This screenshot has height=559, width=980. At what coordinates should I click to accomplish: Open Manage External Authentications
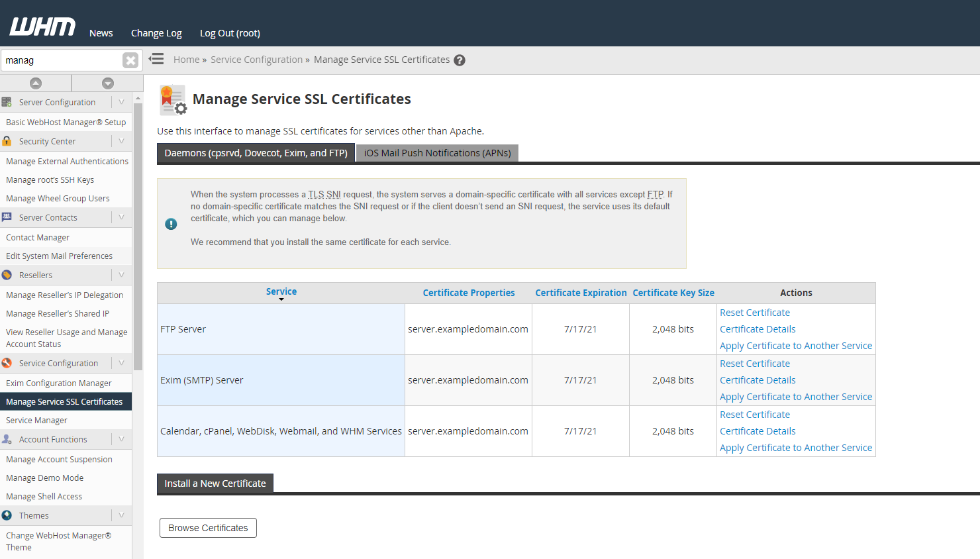(x=67, y=161)
